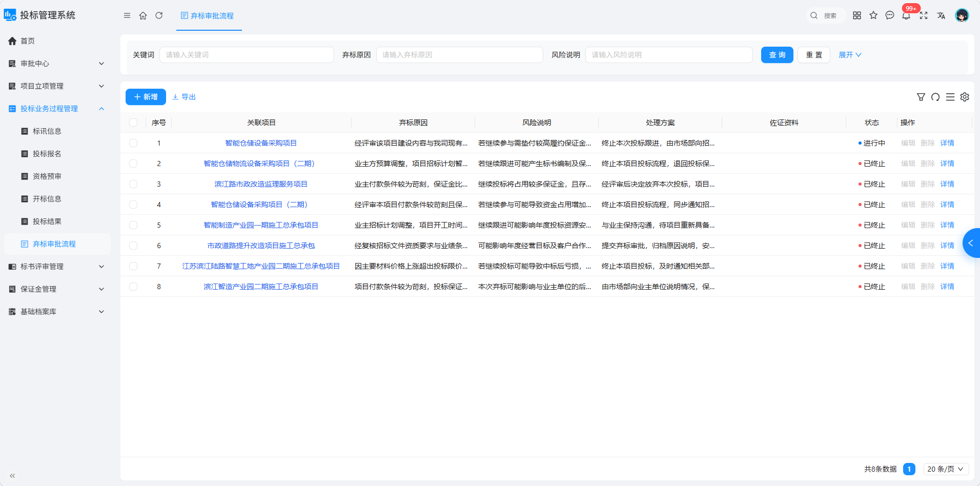Open notifications bell with 99+ badge

point(906,15)
